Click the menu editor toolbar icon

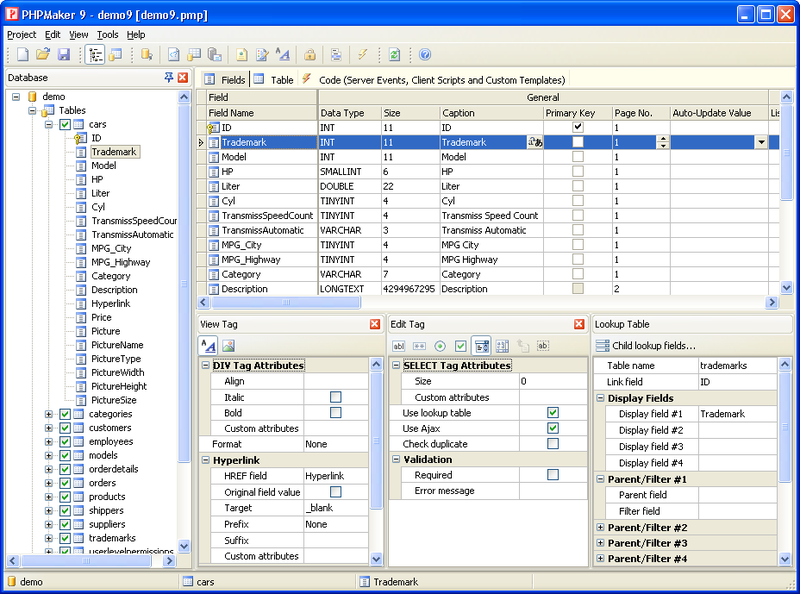[336, 54]
